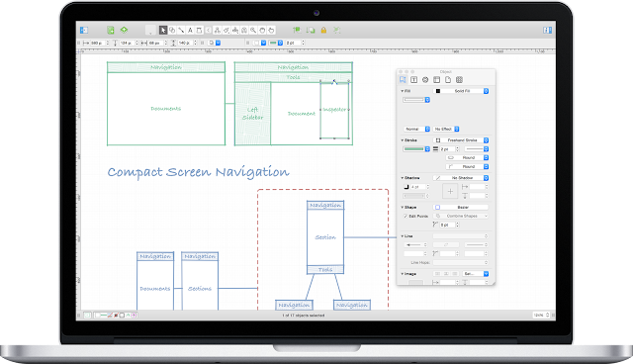Viewport: 633px width, 364px height.
Task: Open the second Round join dropdown
Action: 467,166
